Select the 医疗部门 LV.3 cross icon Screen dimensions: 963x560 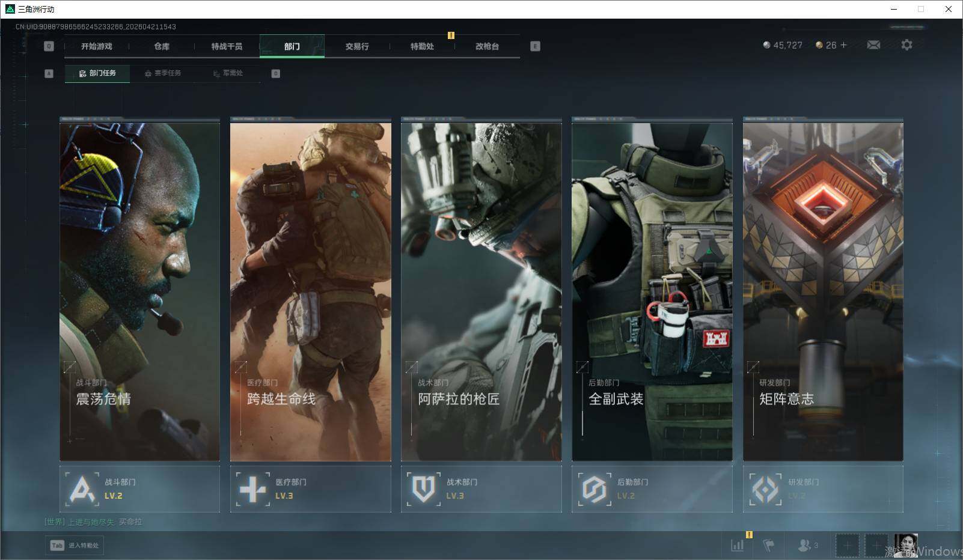252,488
